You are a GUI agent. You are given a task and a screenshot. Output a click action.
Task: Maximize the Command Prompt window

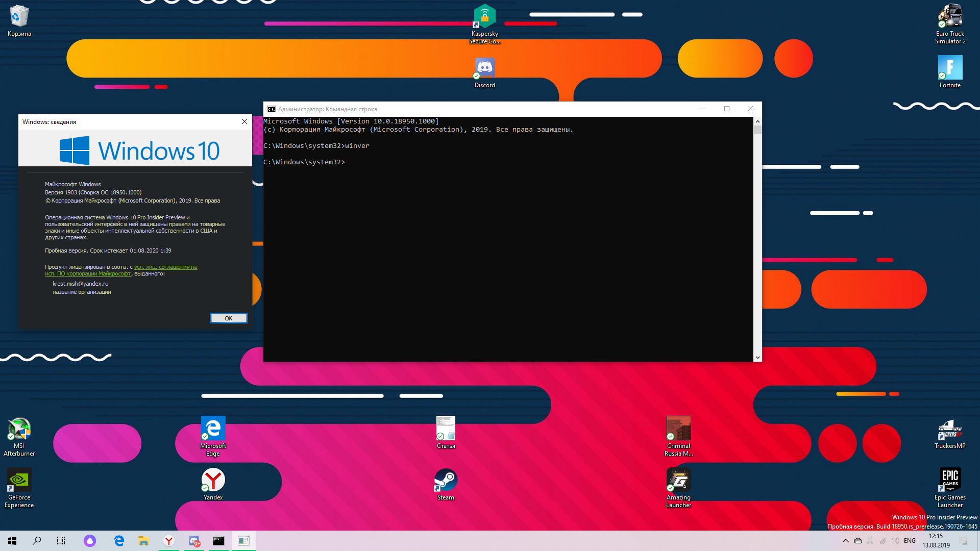(x=727, y=109)
